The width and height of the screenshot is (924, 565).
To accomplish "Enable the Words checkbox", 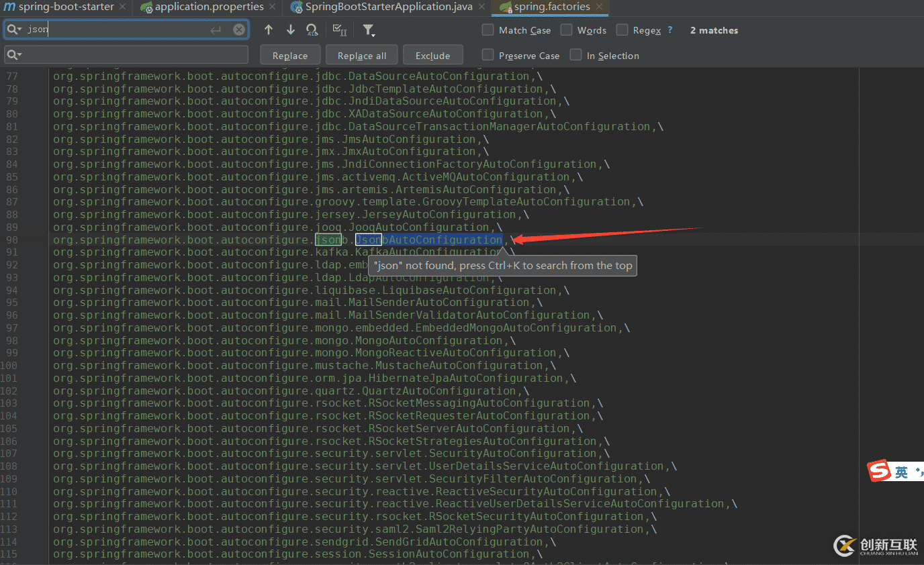I will [x=567, y=30].
